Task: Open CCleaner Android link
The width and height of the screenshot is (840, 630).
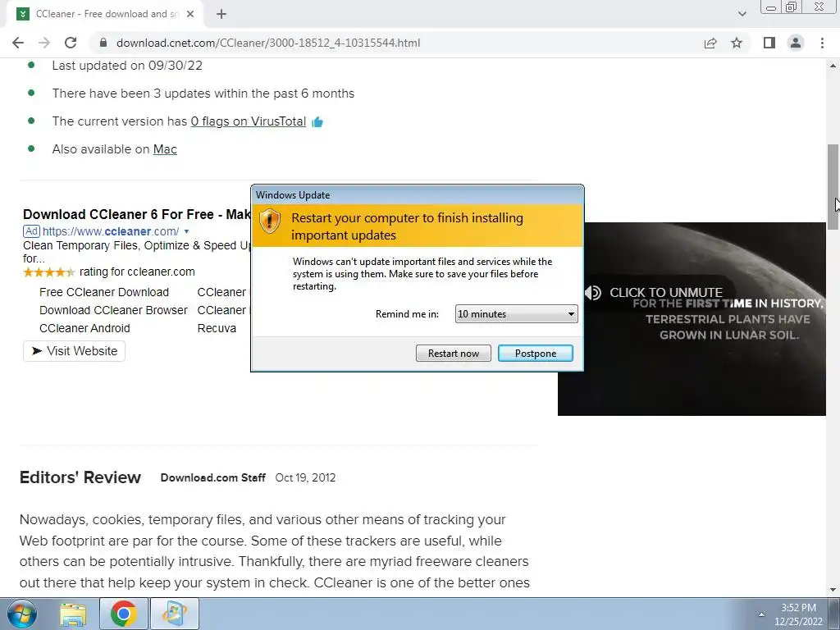Action: [84, 328]
